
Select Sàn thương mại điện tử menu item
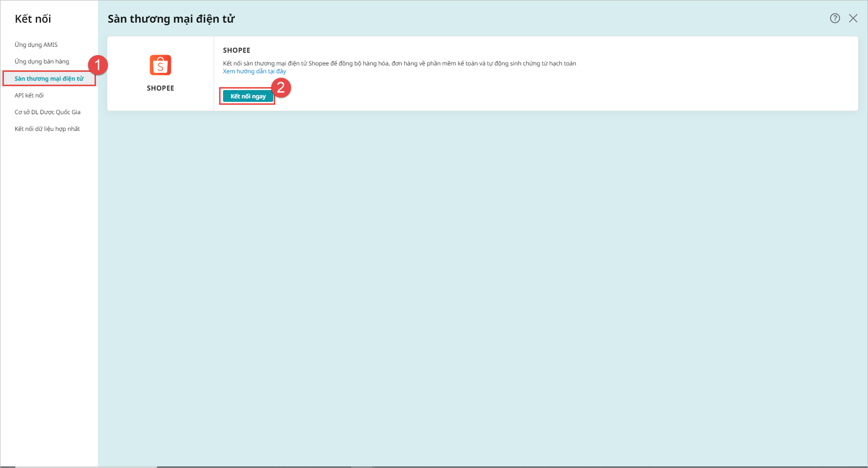point(49,79)
